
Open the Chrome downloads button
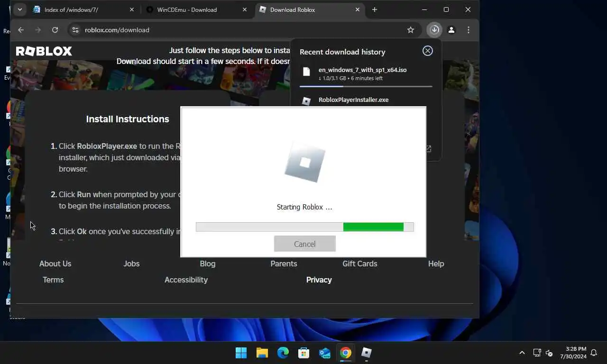(434, 30)
